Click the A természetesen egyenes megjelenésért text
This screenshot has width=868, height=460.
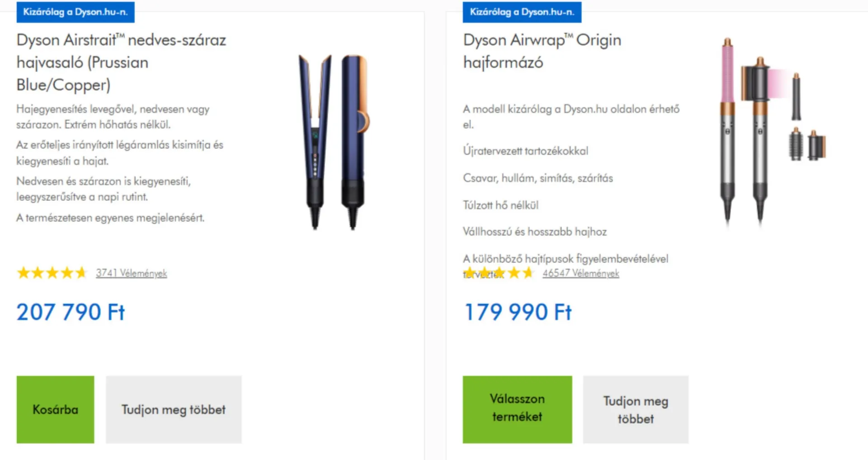[110, 218]
